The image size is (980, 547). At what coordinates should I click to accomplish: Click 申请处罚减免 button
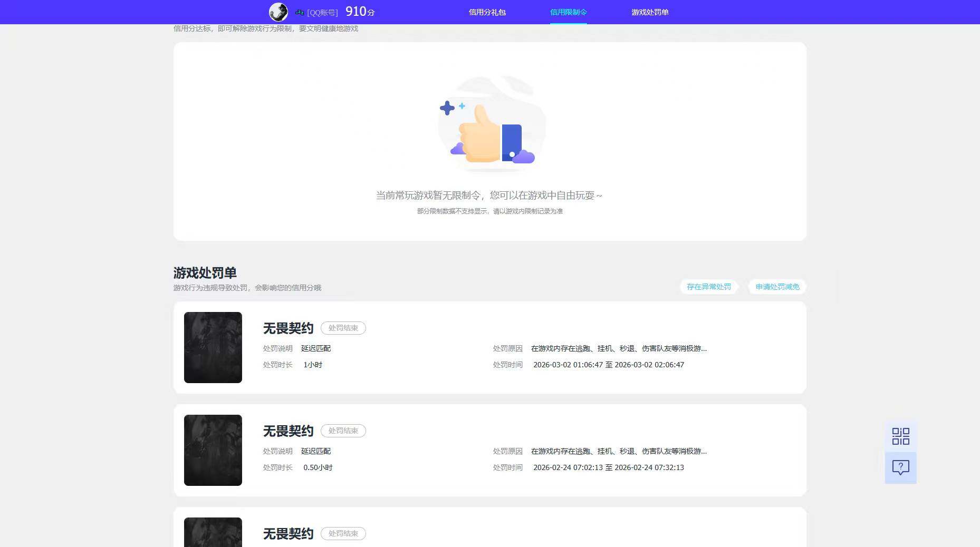coord(777,287)
